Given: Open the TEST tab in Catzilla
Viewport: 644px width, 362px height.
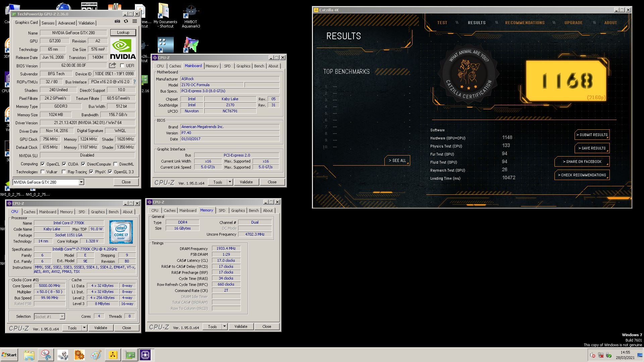Looking at the screenshot, I should tap(442, 23).
